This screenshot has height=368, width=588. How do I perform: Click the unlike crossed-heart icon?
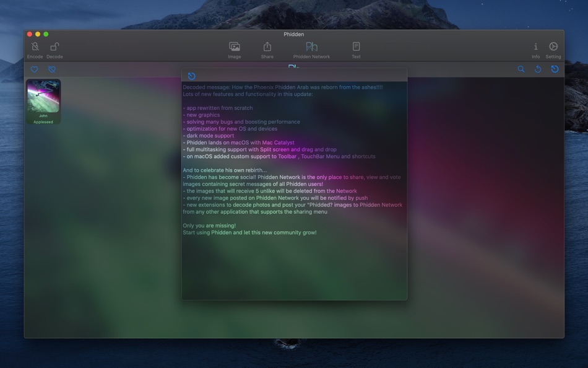click(52, 69)
